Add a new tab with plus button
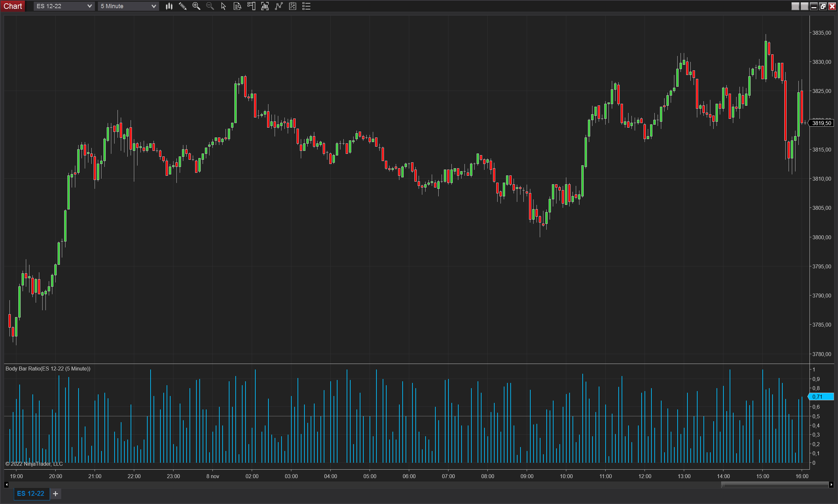The height and width of the screenshot is (504, 838). point(56,494)
